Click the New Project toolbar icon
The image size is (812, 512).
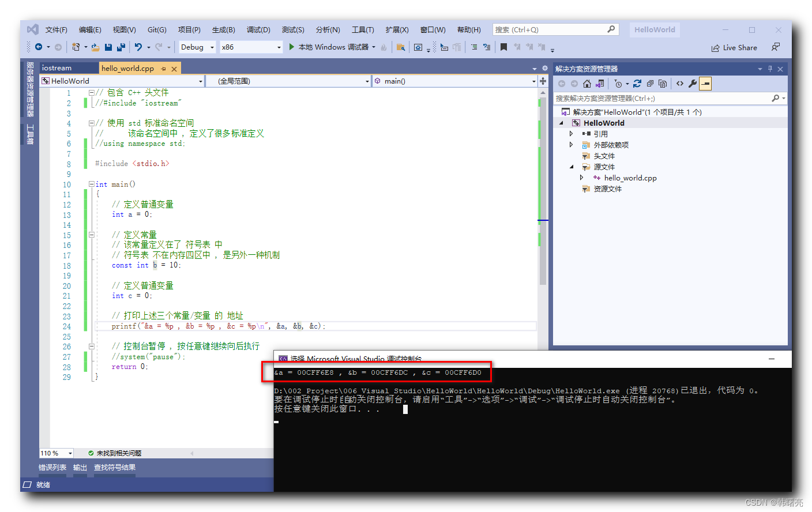click(76, 47)
